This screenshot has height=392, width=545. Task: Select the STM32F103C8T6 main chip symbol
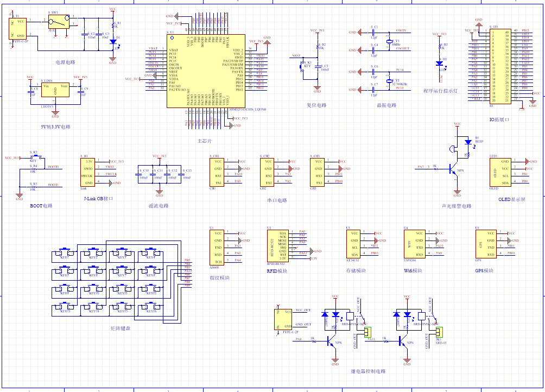click(x=206, y=71)
